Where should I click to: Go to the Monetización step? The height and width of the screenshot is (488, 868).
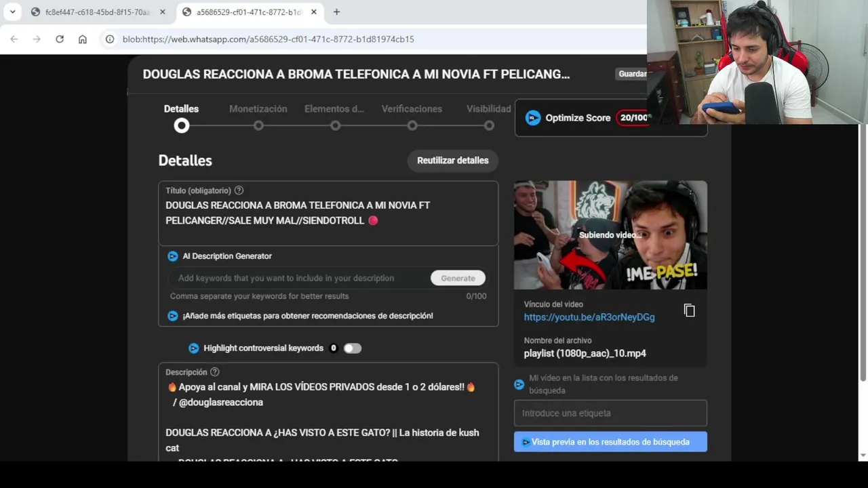(x=258, y=108)
